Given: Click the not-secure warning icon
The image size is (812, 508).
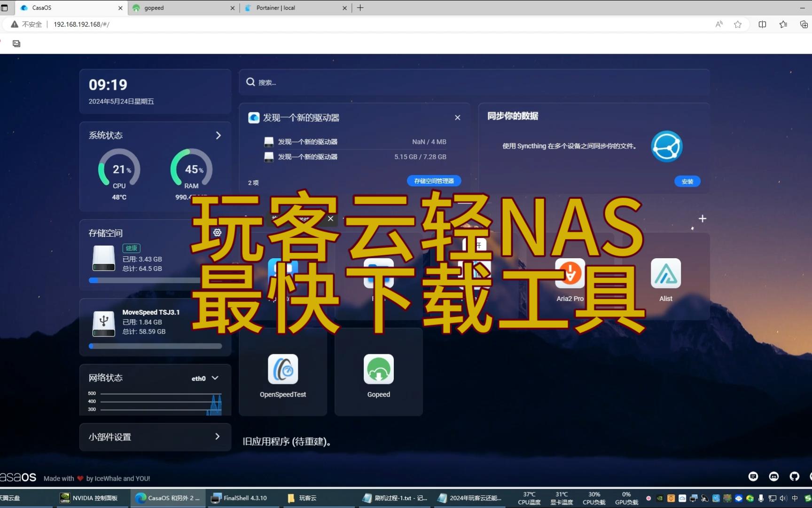Looking at the screenshot, I should (15, 24).
